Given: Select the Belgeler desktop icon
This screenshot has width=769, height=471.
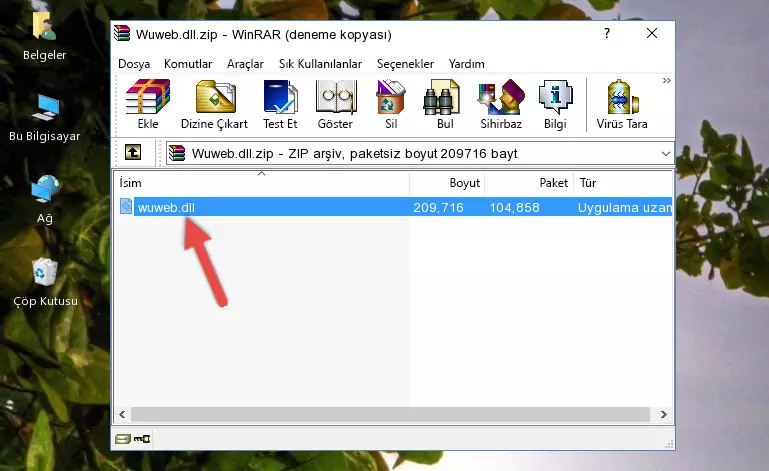Looking at the screenshot, I should 45,38.
